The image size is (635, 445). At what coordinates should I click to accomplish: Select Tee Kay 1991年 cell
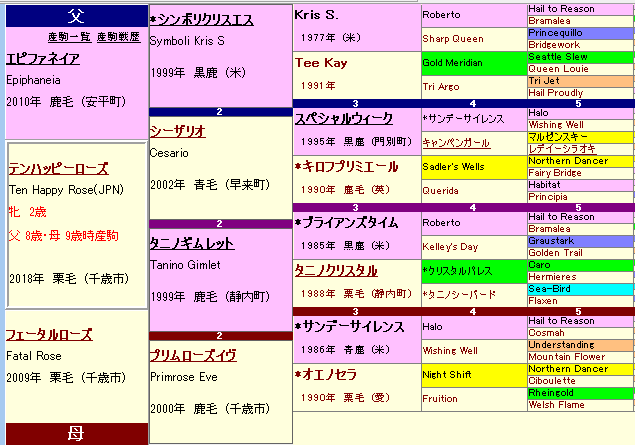357,75
